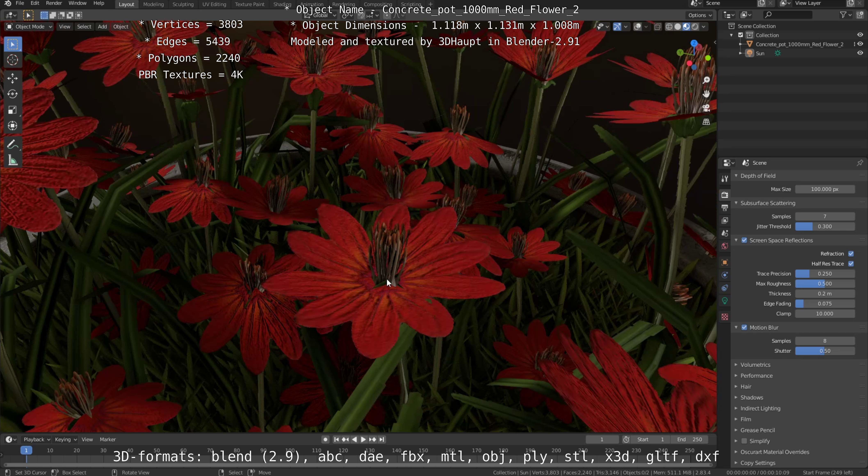Open the Output properties tab
Screen dimensions: 868x476
(725, 208)
